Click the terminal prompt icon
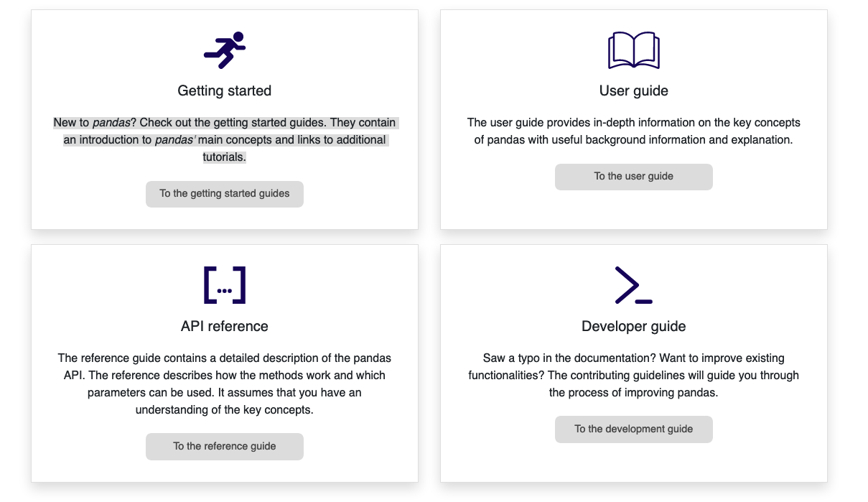Screen dimensions: 868x502 click(x=633, y=285)
